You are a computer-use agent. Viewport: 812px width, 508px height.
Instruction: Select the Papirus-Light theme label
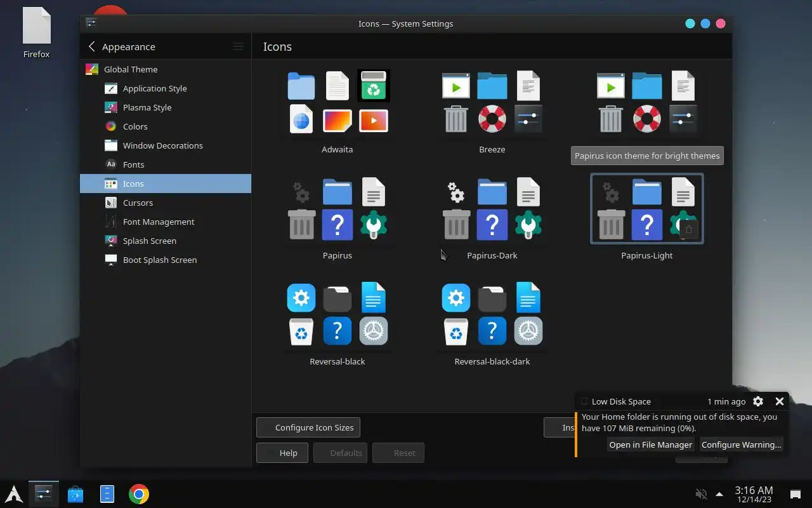click(647, 255)
